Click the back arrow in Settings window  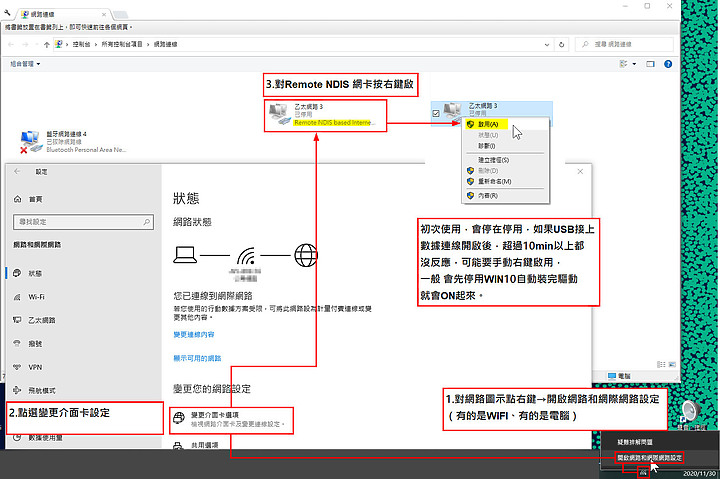click(17, 171)
